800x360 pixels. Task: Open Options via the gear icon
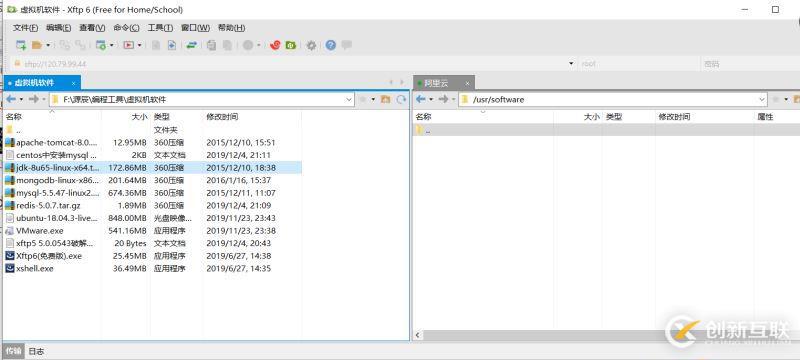[x=311, y=45]
